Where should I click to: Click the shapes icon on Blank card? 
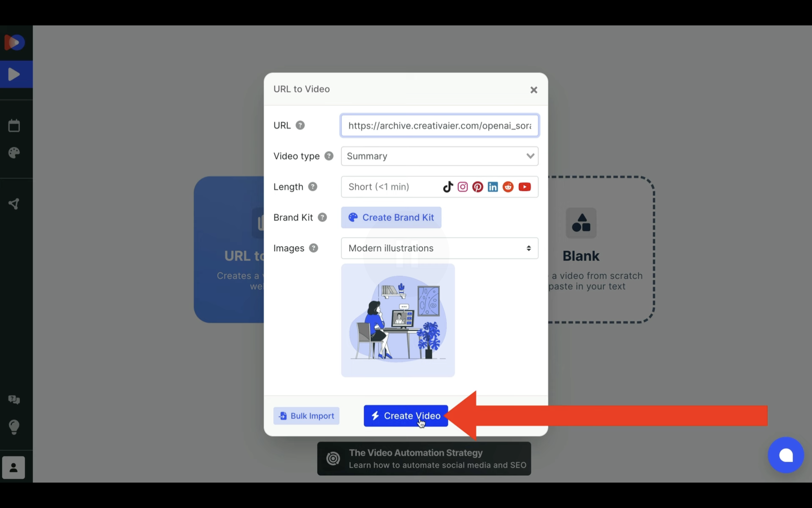pyautogui.click(x=581, y=223)
